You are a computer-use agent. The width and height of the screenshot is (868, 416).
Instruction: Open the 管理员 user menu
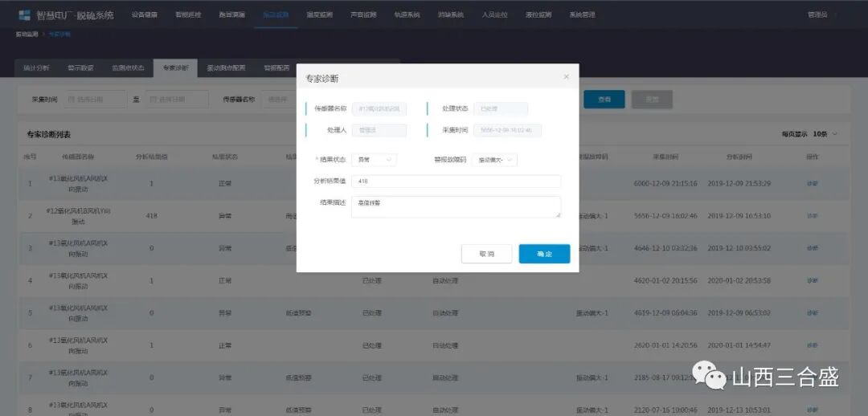pos(817,15)
